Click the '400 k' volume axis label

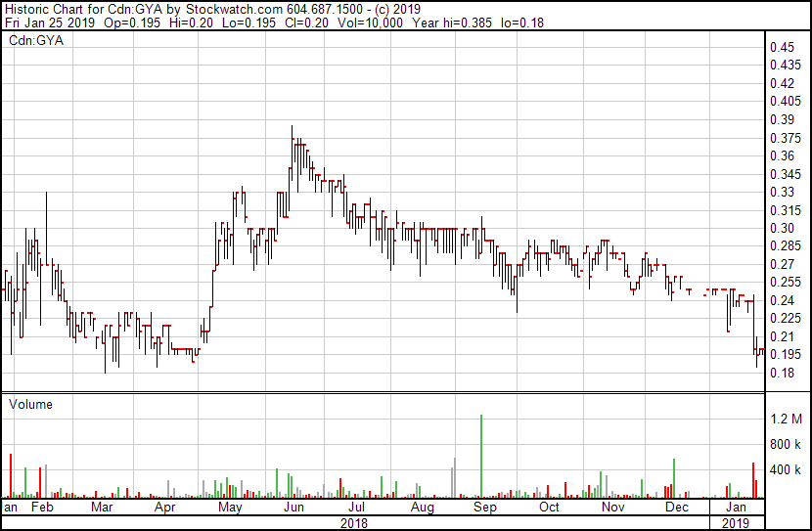[786, 470]
